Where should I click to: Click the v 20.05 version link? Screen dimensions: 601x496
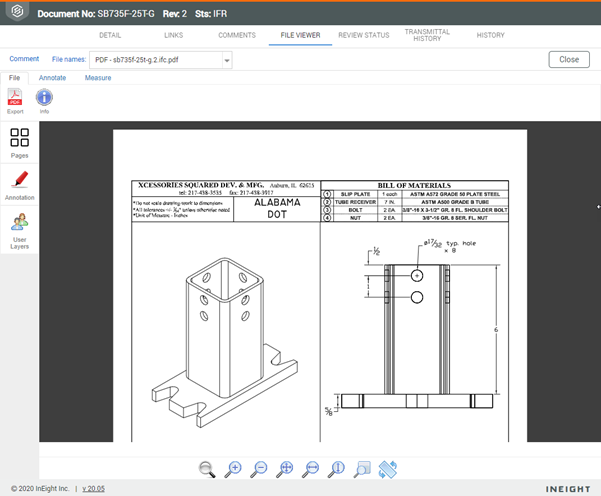[93, 488]
